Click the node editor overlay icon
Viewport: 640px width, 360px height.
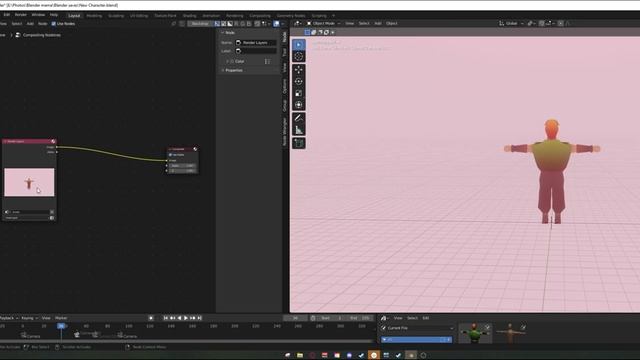[276, 24]
